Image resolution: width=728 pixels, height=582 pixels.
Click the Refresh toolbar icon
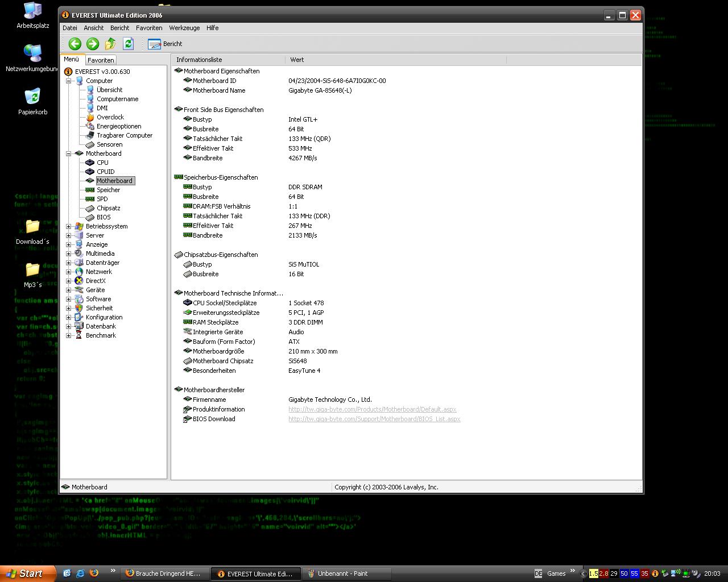[129, 44]
